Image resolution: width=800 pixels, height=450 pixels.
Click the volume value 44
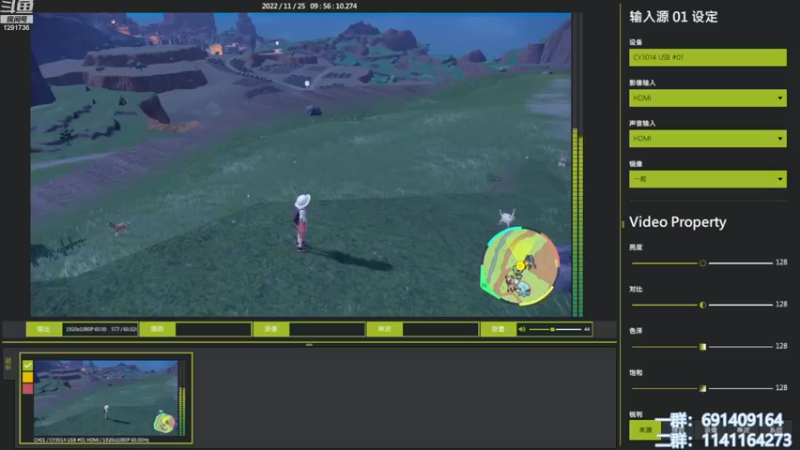[587, 329]
